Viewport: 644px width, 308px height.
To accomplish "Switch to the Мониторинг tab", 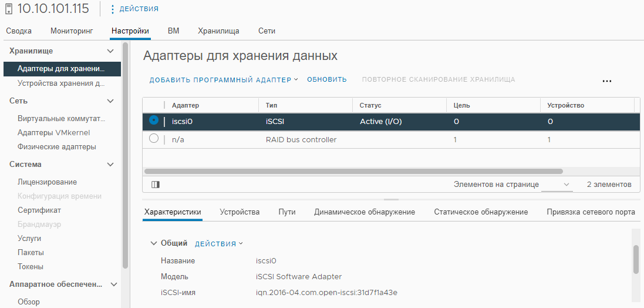I will click(72, 31).
